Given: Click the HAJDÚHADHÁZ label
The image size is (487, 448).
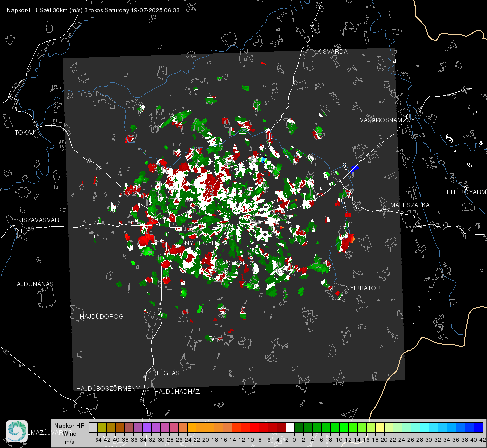Looking at the screenshot, I should [177, 391].
